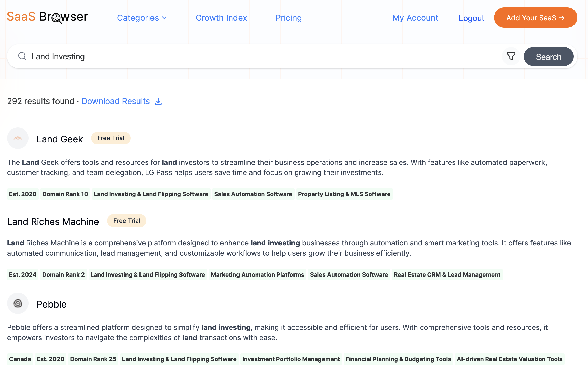Click Land Geek's Land Investing & Land Flipping tag
This screenshot has width=588, height=376.
(151, 194)
